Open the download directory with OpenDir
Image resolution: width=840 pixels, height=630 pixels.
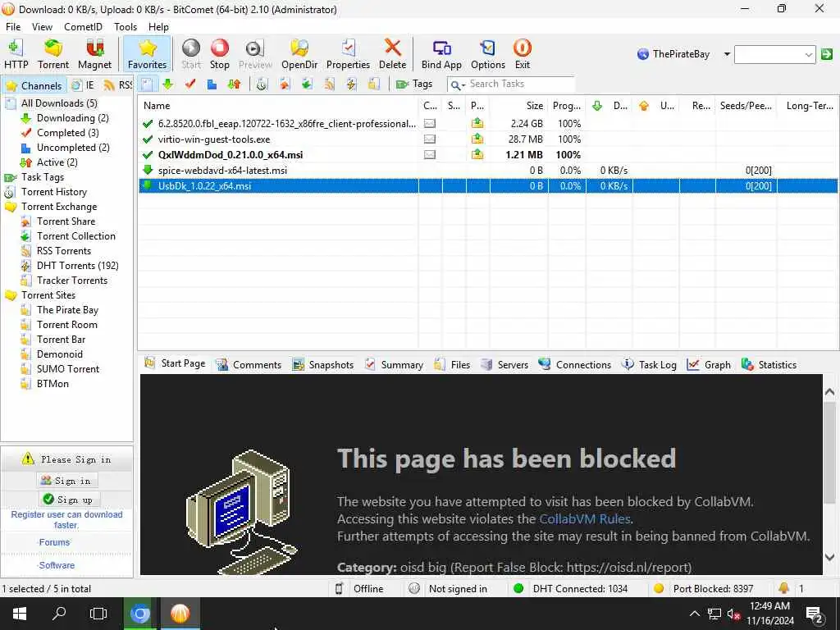click(299, 53)
